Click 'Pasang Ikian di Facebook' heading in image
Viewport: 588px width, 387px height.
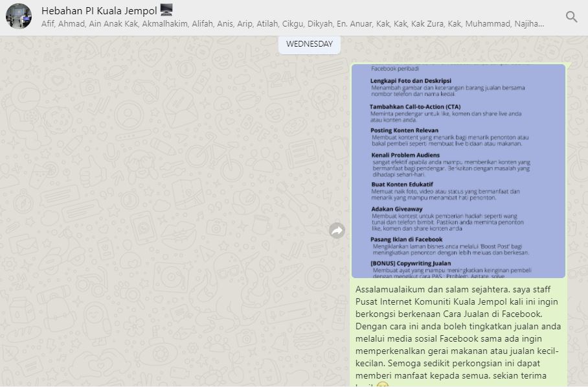407,239
